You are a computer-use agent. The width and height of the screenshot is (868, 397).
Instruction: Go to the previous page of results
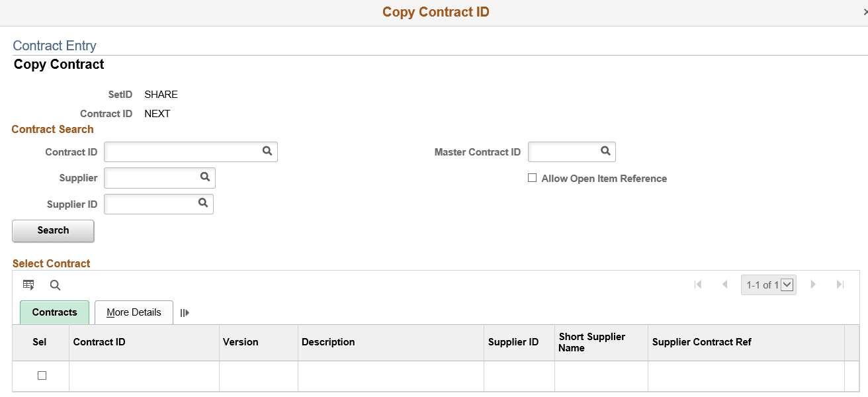[x=724, y=284]
